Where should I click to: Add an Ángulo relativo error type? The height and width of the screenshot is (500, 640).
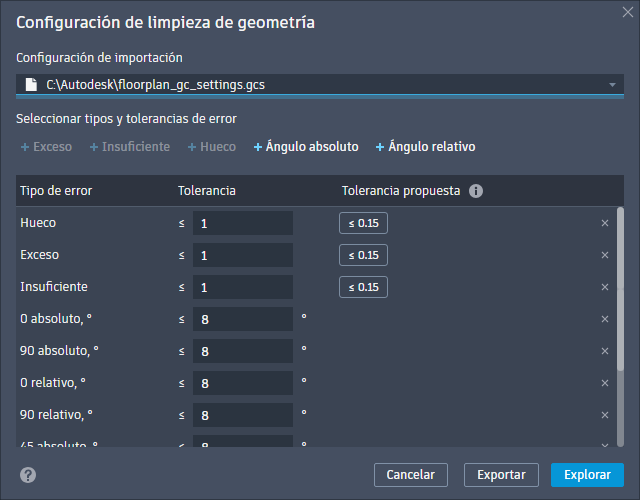click(x=425, y=147)
